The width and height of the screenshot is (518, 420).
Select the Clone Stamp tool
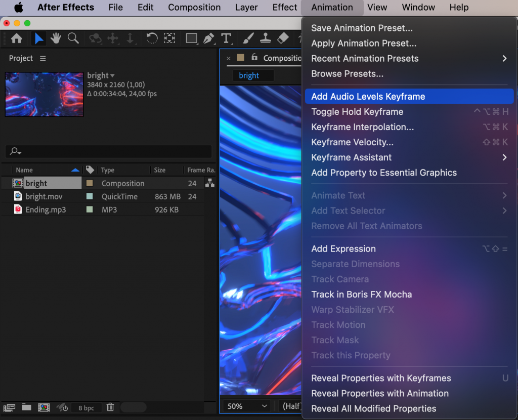(265, 38)
